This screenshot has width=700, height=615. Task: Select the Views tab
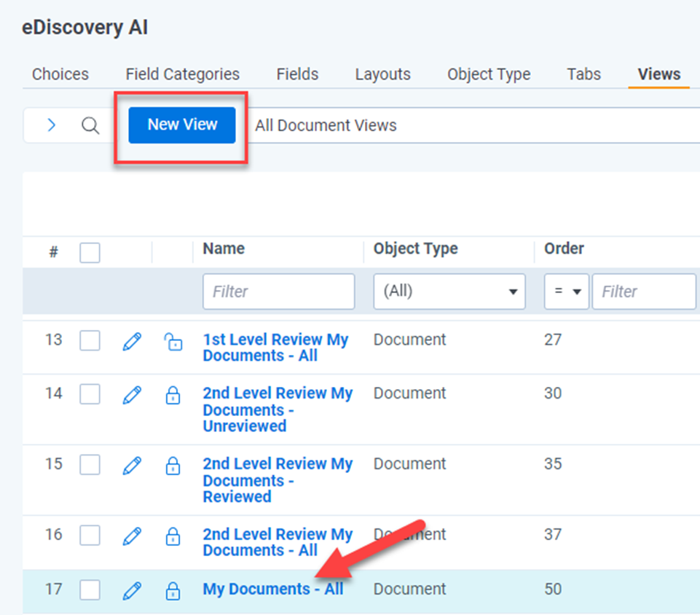point(659,74)
